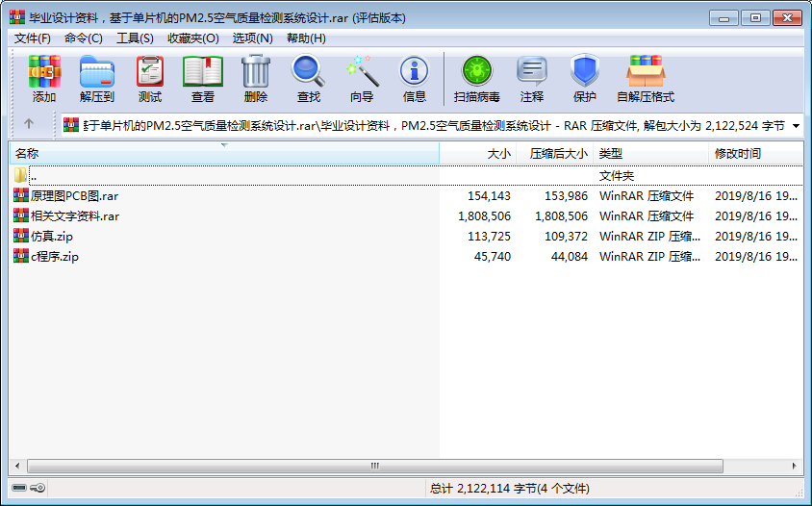Launch the Wizard (向导) wand icon

tap(362, 71)
